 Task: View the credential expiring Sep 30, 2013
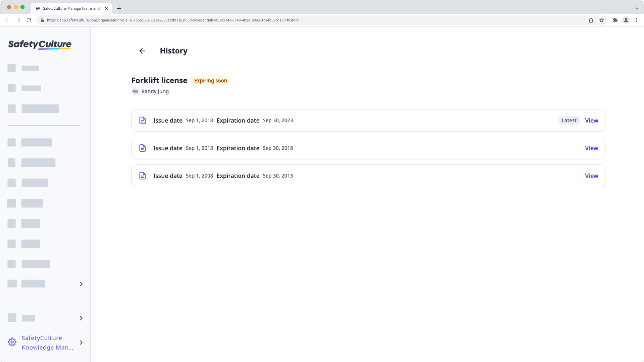pyautogui.click(x=591, y=176)
